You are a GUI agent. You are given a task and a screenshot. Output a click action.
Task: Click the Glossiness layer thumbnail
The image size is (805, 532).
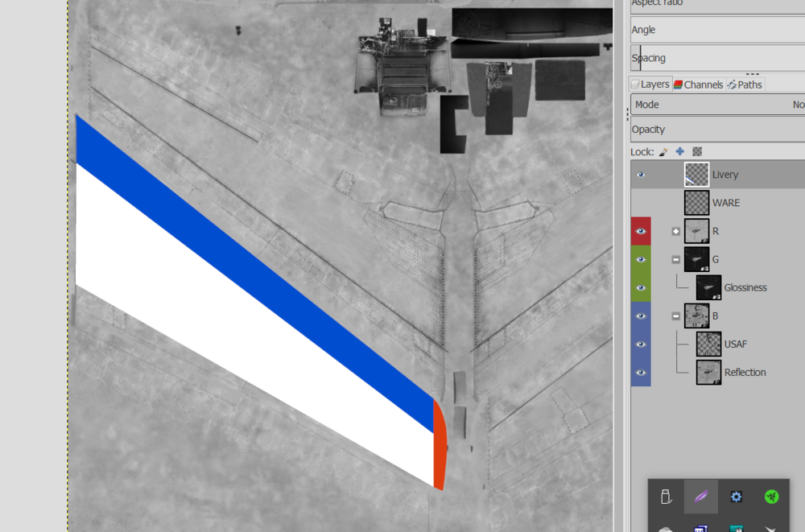(x=708, y=287)
